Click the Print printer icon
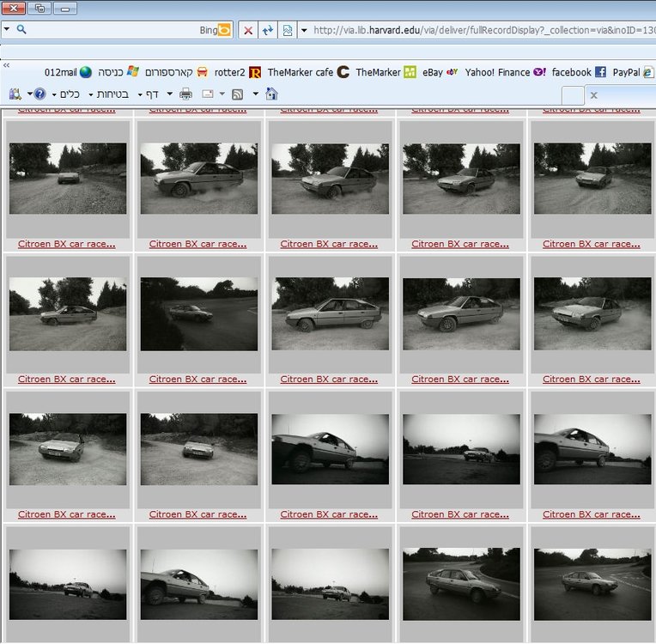 (x=185, y=94)
